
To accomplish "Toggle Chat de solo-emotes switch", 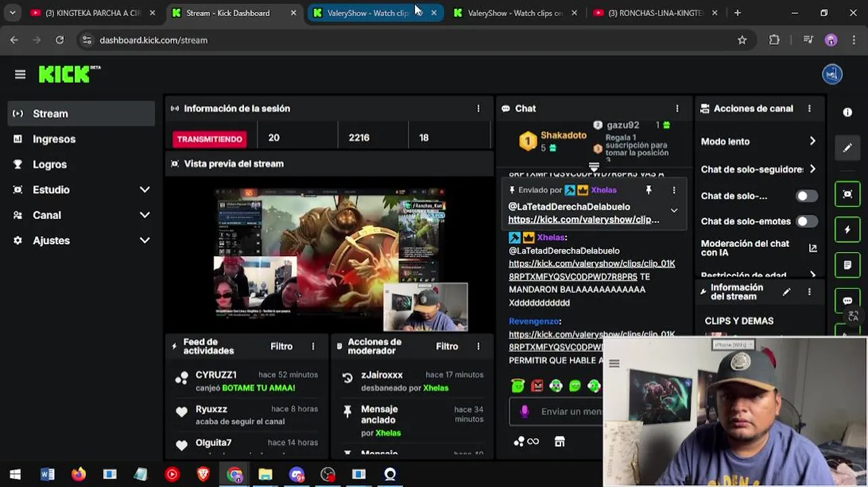I will [806, 221].
